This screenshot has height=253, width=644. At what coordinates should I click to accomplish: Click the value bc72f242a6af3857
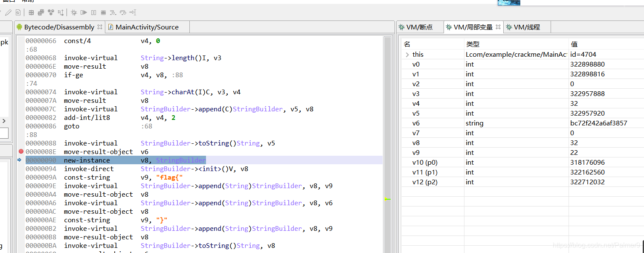598,123
